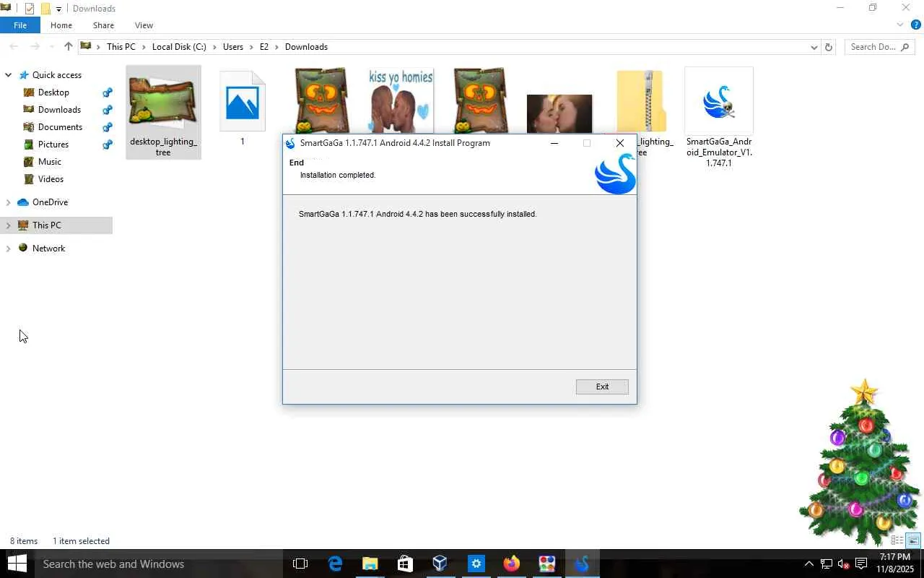Select This PC in the address bar

pos(121,47)
